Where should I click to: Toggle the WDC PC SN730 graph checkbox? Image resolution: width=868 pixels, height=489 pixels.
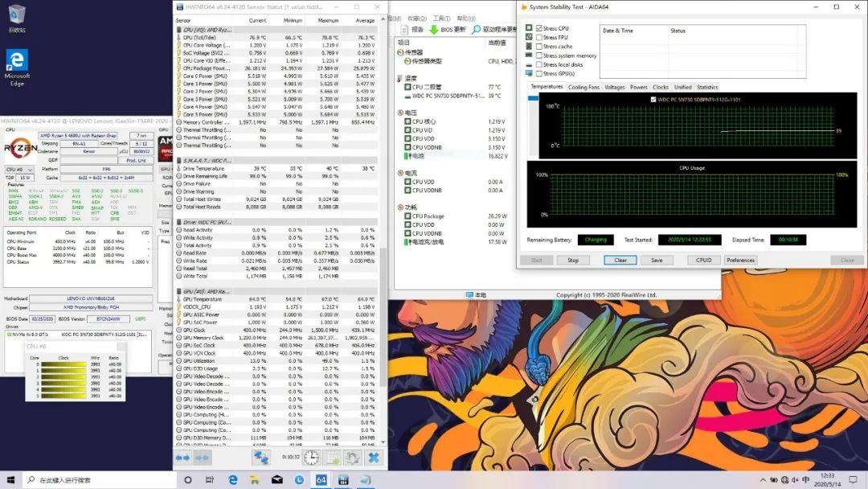(653, 100)
